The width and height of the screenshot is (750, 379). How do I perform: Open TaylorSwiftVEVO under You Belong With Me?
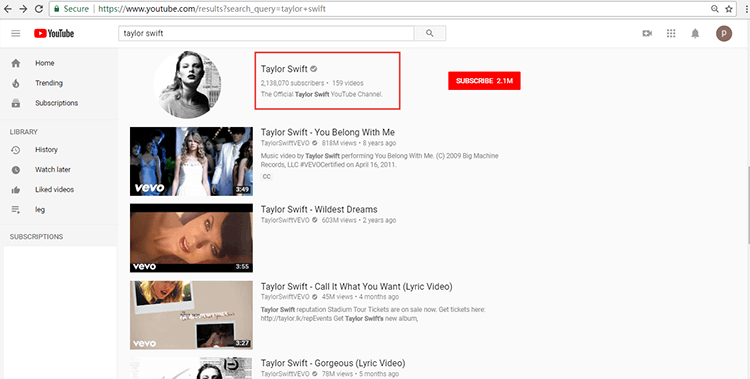(285, 143)
